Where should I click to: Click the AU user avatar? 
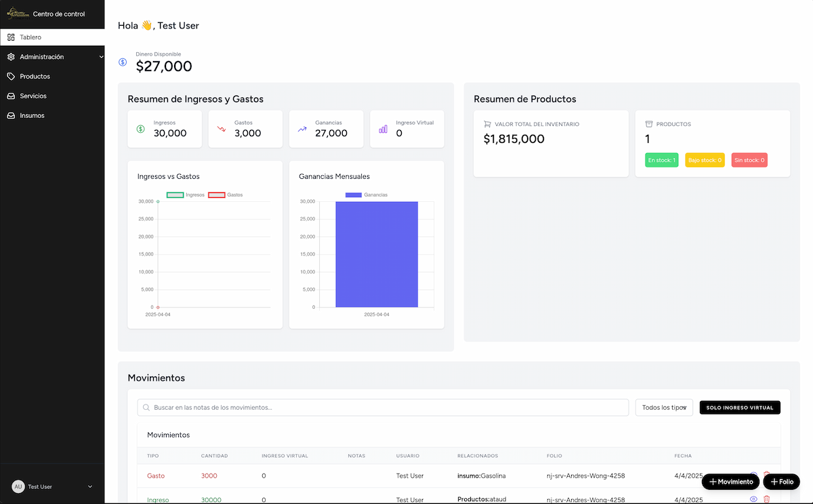click(x=18, y=486)
